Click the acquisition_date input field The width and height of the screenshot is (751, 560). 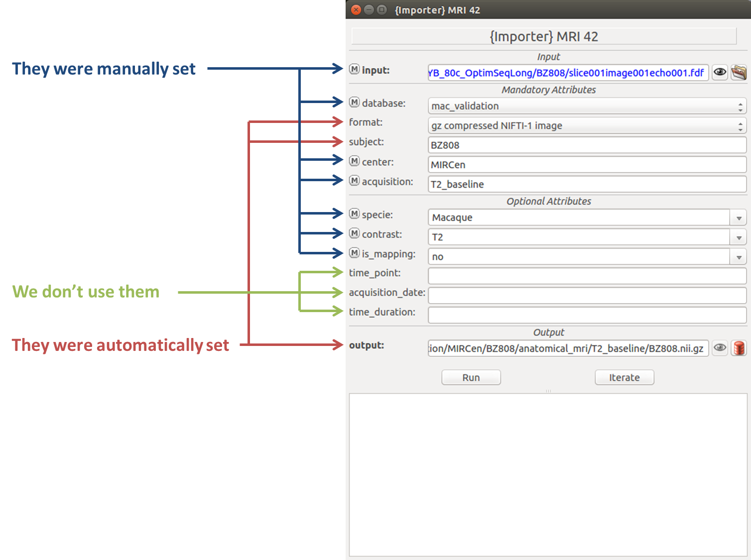(587, 295)
